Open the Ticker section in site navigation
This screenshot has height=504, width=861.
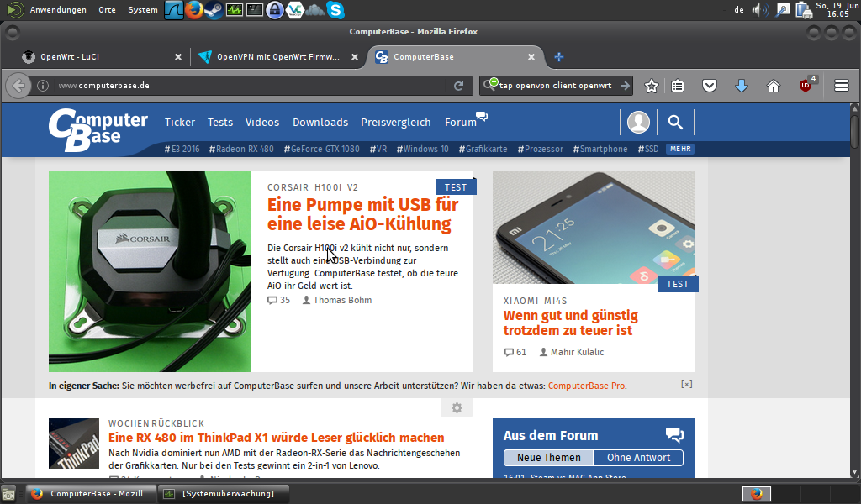[180, 123]
